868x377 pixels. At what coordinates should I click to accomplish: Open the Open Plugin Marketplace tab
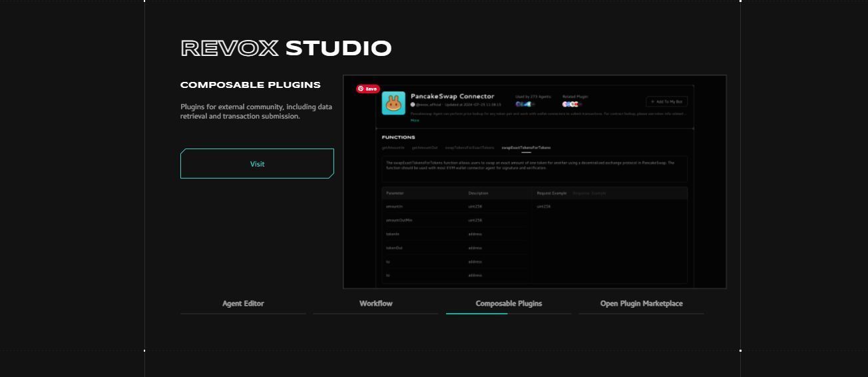(x=641, y=304)
